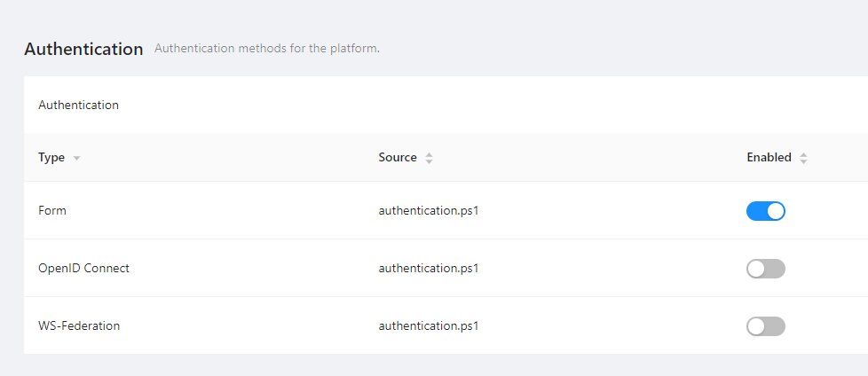Open authentication.ps1 source in WS-Federation row
The image size is (868, 376).
pos(429,325)
